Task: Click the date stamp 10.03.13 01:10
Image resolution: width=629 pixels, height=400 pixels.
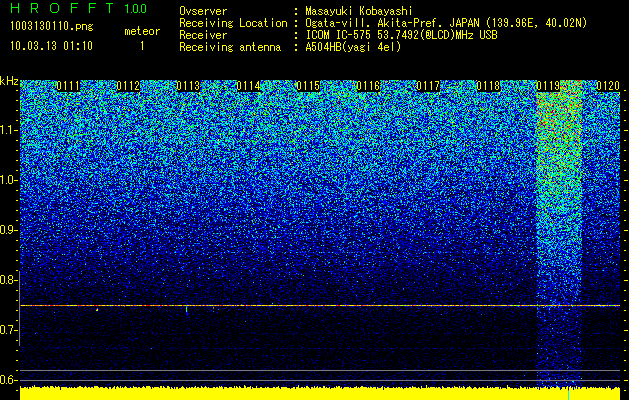Action: click(x=51, y=46)
